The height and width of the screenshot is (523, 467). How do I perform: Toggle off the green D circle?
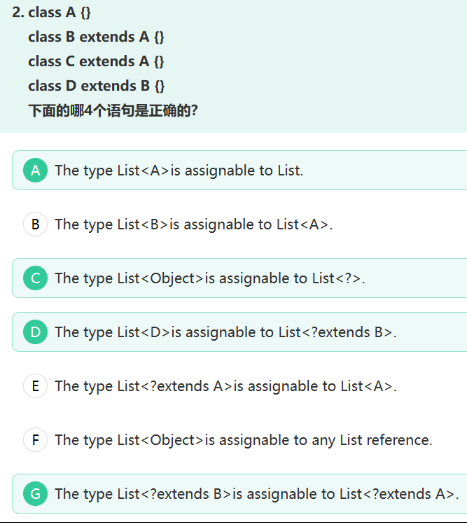pos(35,332)
